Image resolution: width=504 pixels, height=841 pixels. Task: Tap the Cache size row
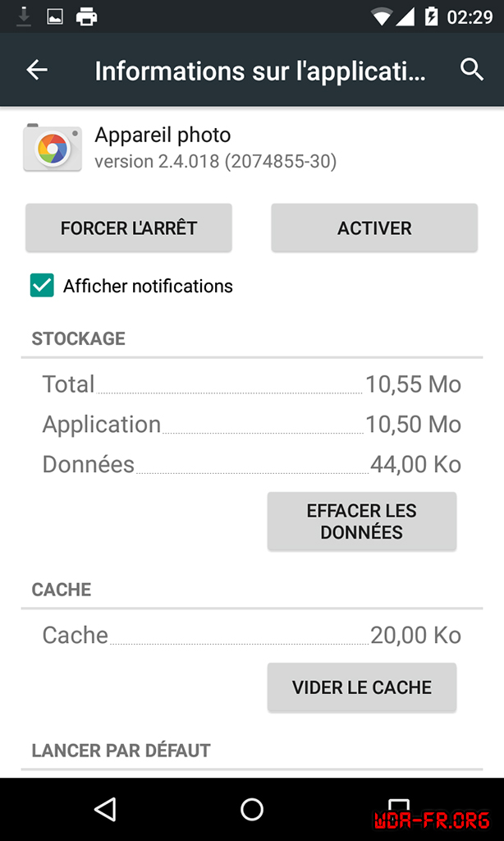(x=251, y=635)
